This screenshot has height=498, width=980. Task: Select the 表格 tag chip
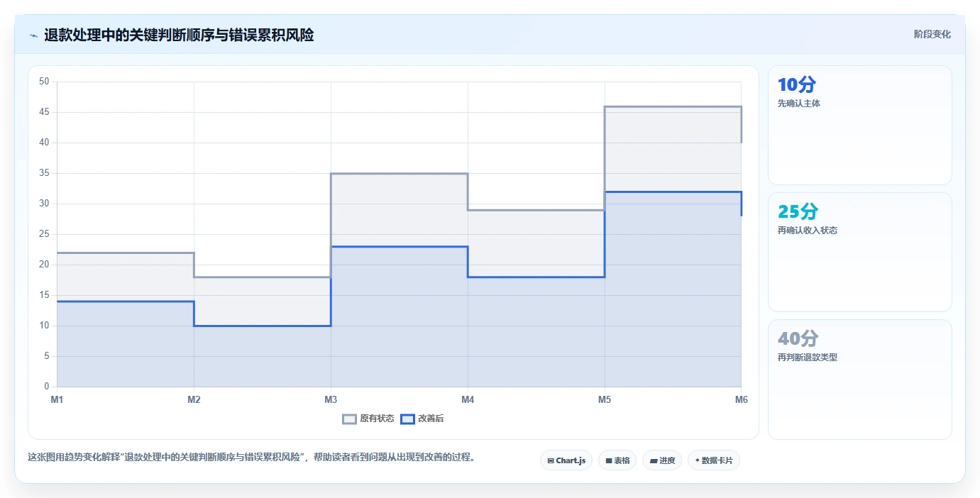coord(617,460)
